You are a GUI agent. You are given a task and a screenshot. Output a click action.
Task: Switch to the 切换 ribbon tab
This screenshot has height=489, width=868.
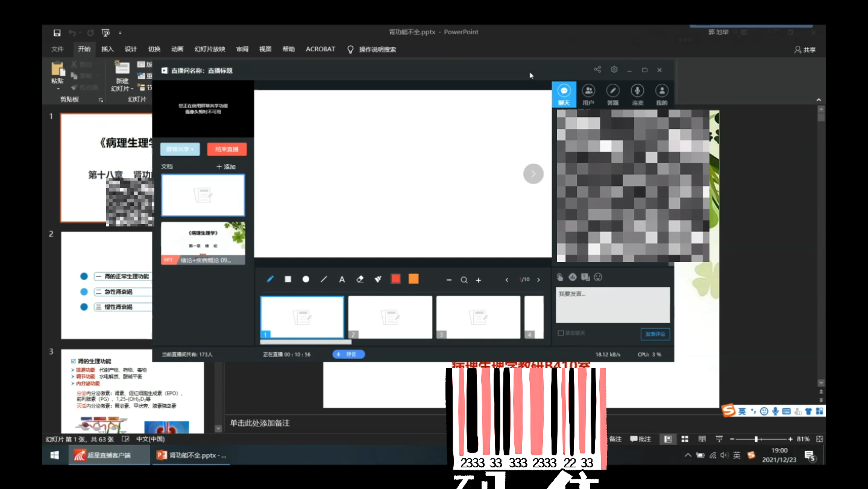154,49
